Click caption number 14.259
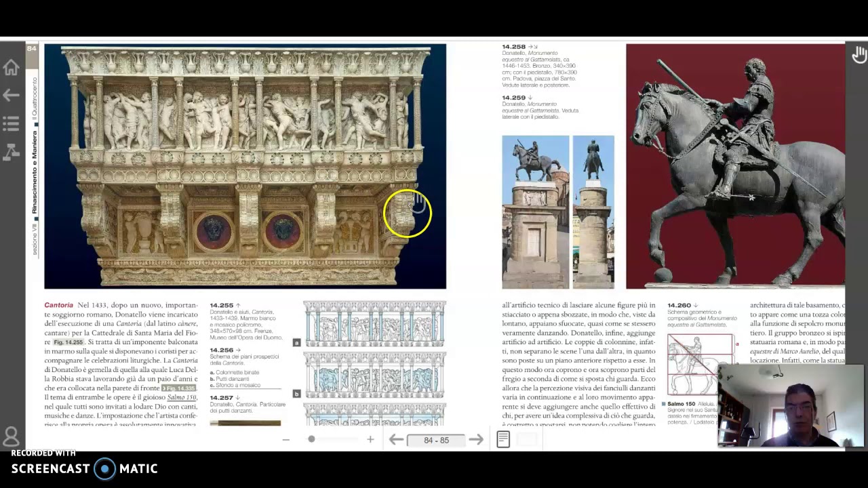This screenshot has height=488, width=868. pyautogui.click(x=514, y=98)
